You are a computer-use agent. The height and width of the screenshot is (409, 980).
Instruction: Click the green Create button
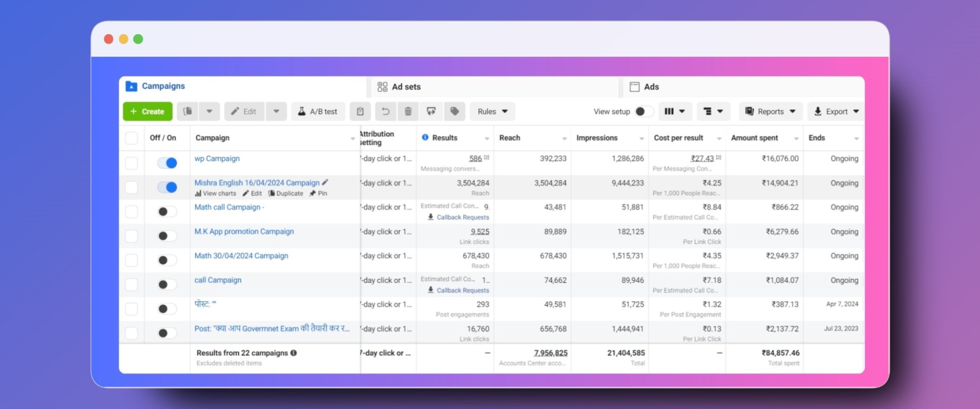(x=148, y=112)
